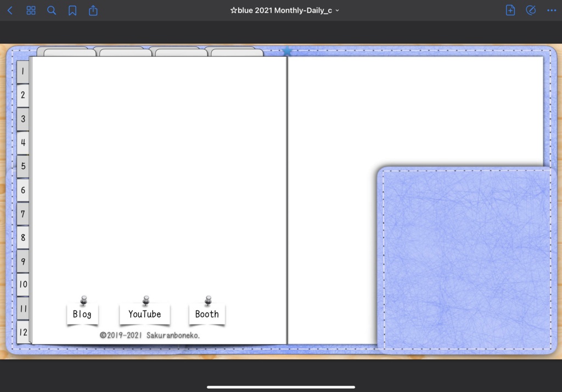
Task: Jump to month tab 9
Action: click(23, 261)
